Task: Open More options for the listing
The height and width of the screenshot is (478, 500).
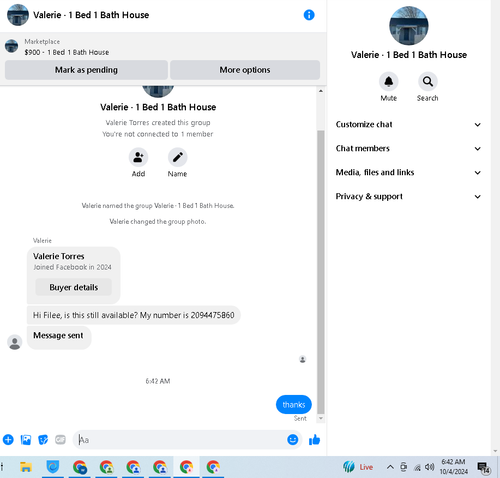Action: (x=245, y=70)
